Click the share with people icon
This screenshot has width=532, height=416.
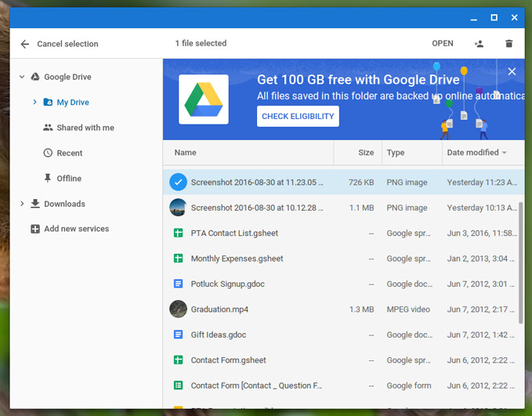point(479,44)
